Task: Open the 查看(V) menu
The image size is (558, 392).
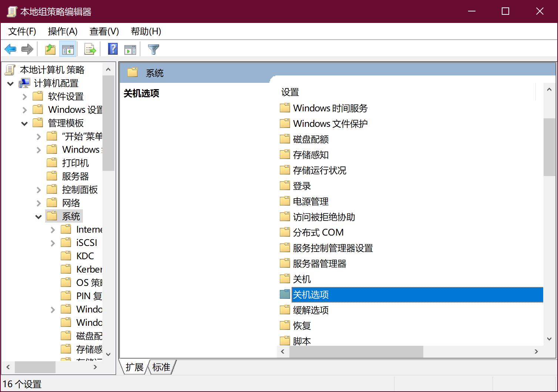Action: (x=104, y=31)
